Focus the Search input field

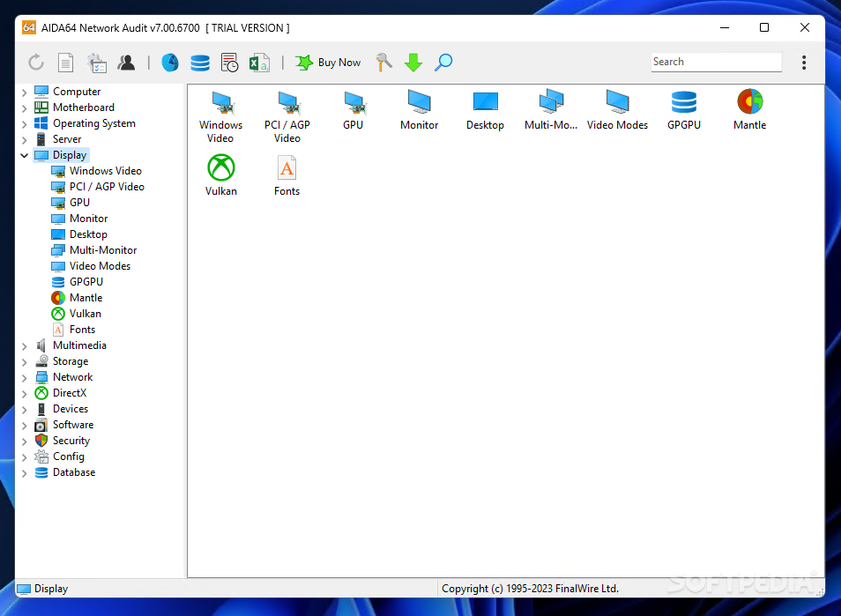[x=716, y=63]
